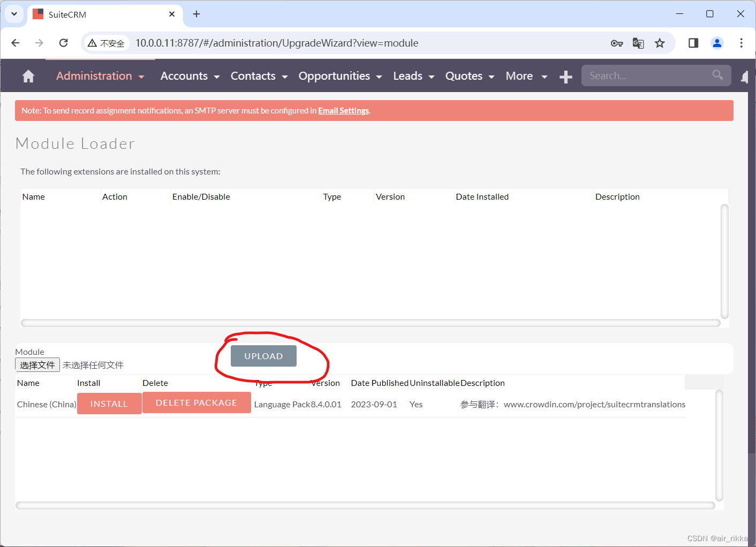Install the Chinese (China) language pack

(x=109, y=403)
